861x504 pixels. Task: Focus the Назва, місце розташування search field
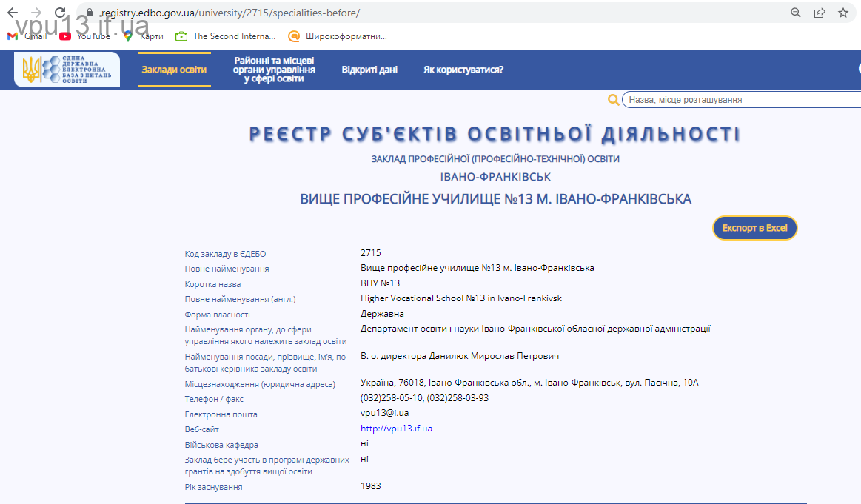(x=740, y=100)
